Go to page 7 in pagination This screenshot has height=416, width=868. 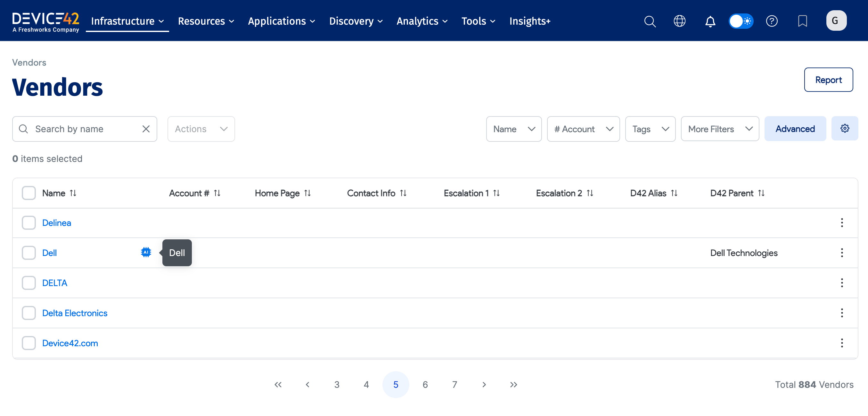pyautogui.click(x=454, y=384)
